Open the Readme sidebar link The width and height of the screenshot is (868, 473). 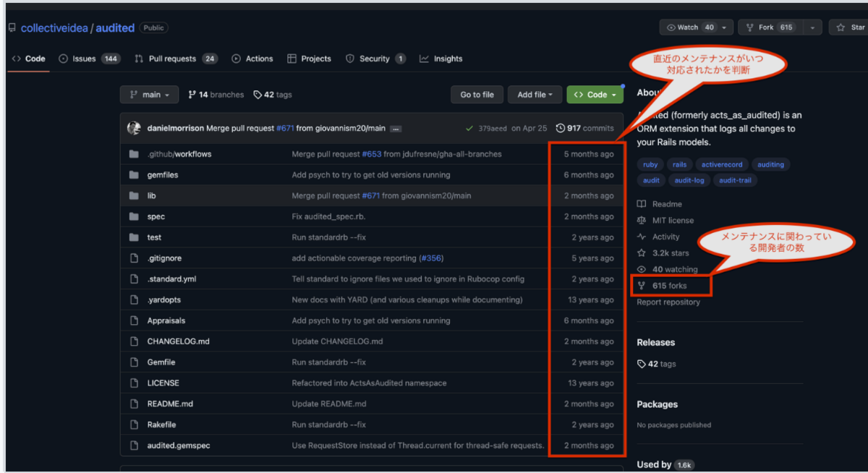(x=660, y=204)
